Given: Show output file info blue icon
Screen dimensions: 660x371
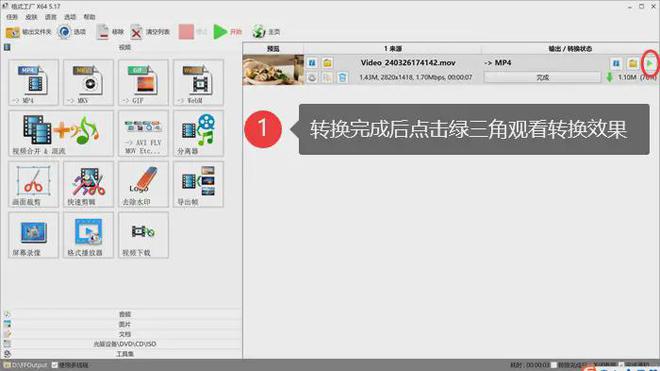Looking at the screenshot, I should (x=616, y=64).
